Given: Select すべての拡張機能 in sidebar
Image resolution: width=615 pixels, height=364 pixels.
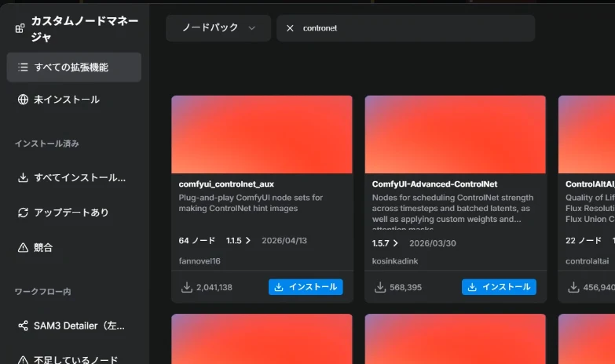Looking at the screenshot, I should (x=74, y=67).
